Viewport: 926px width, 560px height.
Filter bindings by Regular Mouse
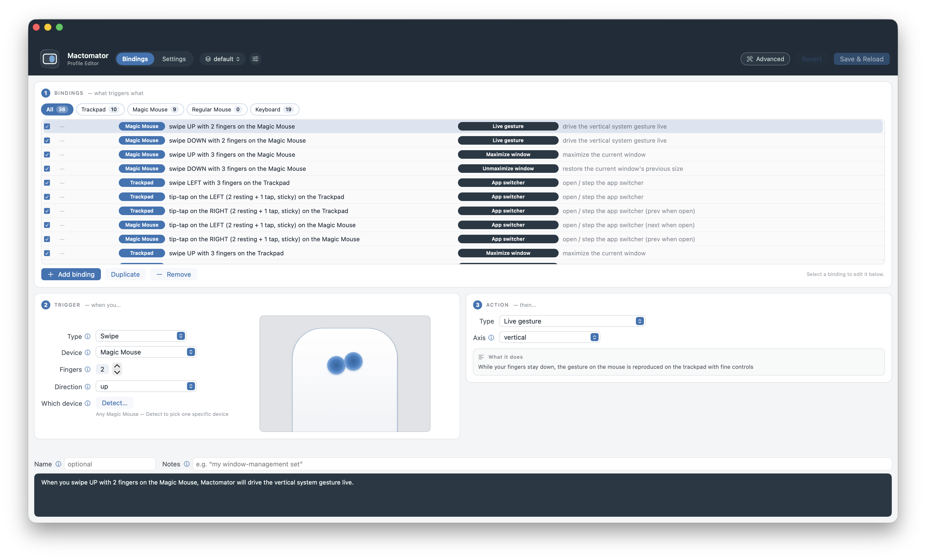217,109
